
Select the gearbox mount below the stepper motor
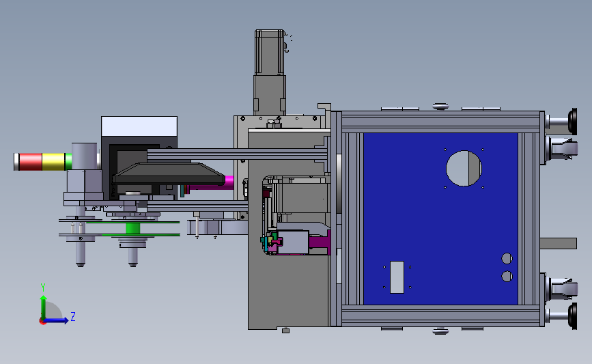click(270, 95)
